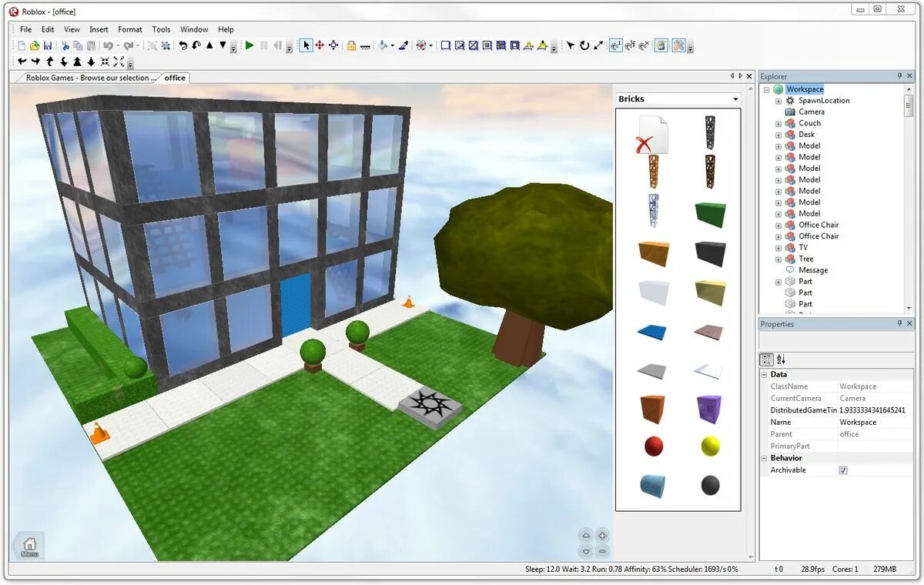The height and width of the screenshot is (585, 924).
Task: Click the diagonal Resize arrow icon
Action: coord(598,45)
